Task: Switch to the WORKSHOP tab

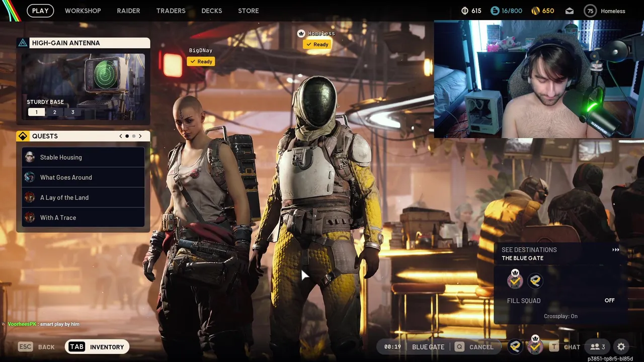Action: pos(83,11)
